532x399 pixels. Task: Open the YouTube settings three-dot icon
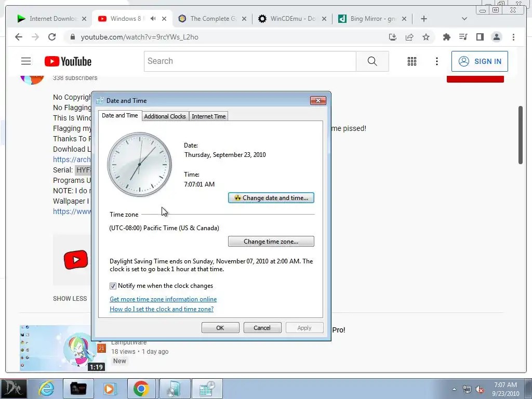pyautogui.click(x=437, y=61)
